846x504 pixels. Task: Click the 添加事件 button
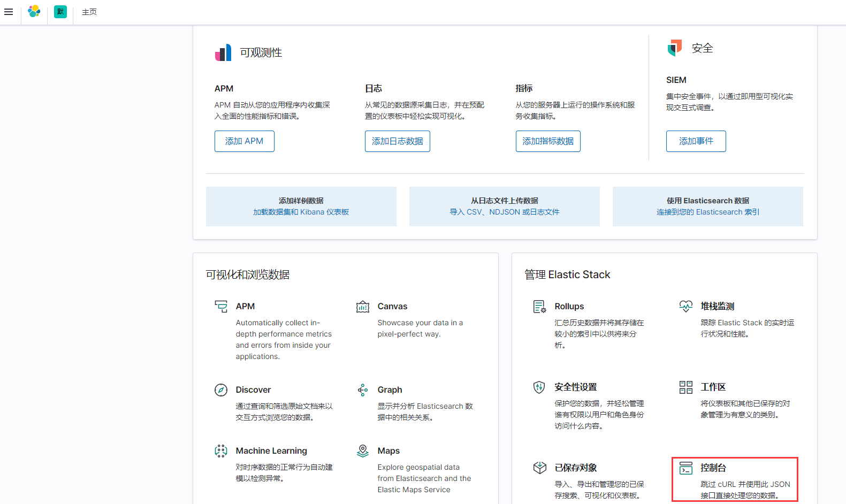[696, 141]
